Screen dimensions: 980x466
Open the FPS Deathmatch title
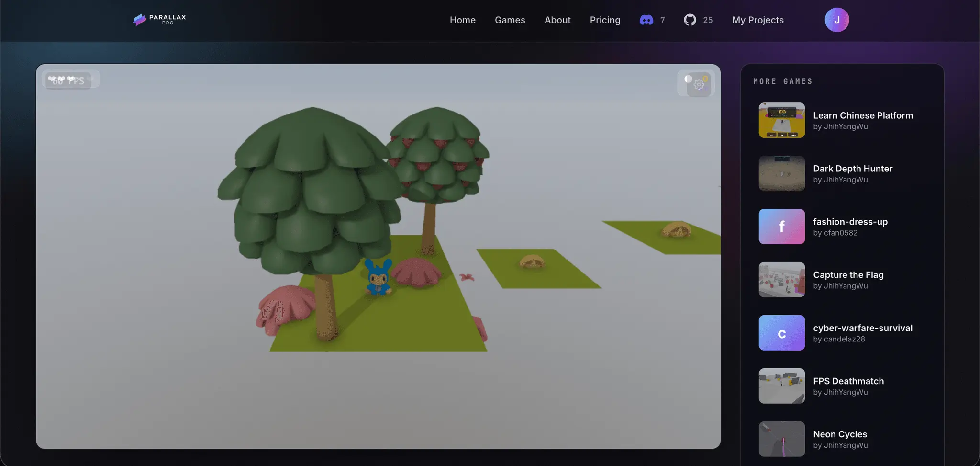(x=848, y=381)
